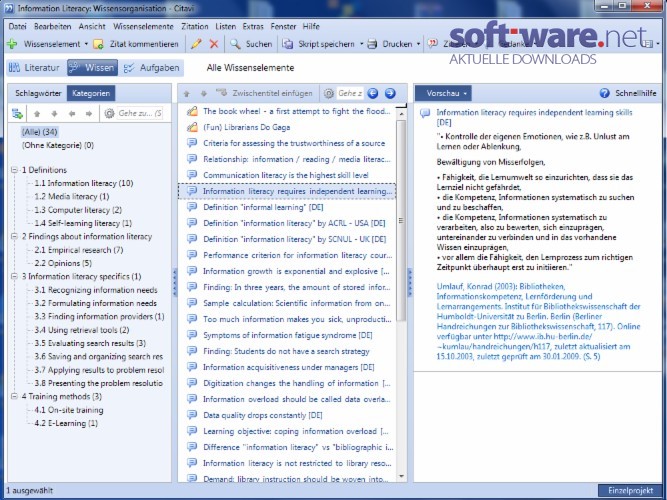
Task: Switch to the Literatur workspace
Action: coord(35,68)
